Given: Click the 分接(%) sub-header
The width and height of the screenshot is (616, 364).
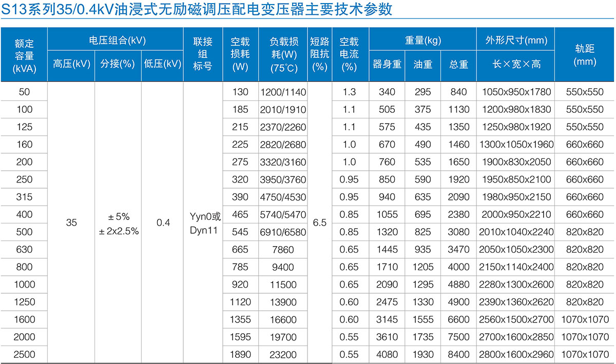Looking at the screenshot, I should pyautogui.click(x=118, y=64).
